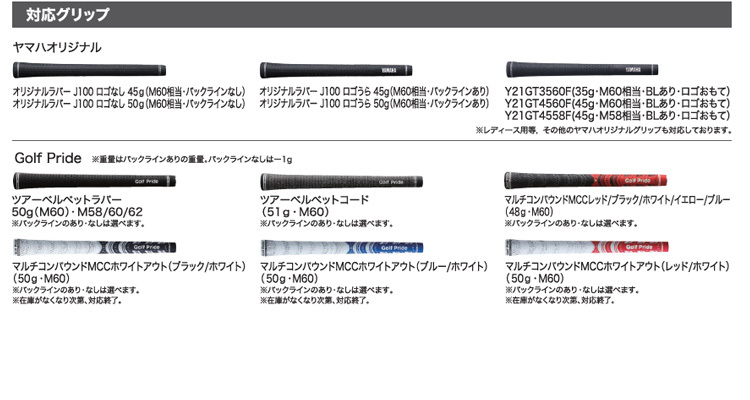The height and width of the screenshot is (400, 750).
Task: Click 在庫がなくなり次第 note under レッド/ホワイト grip
Action: click(x=560, y=300)
